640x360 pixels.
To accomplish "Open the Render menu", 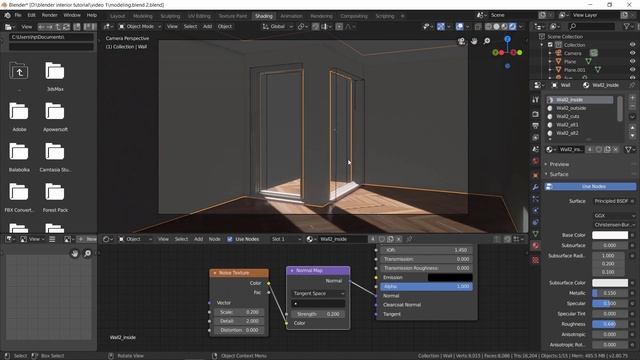I will (49, 15).
